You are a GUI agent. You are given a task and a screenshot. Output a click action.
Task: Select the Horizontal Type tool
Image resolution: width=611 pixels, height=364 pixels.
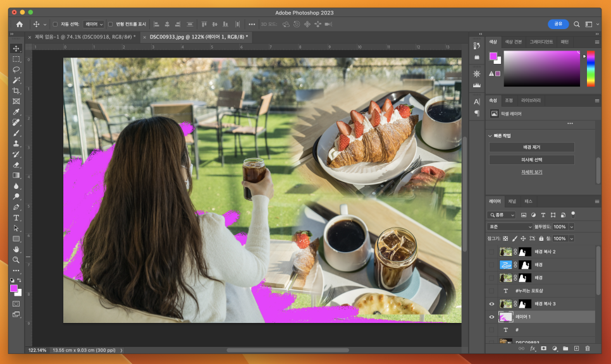tap(16, 217)
